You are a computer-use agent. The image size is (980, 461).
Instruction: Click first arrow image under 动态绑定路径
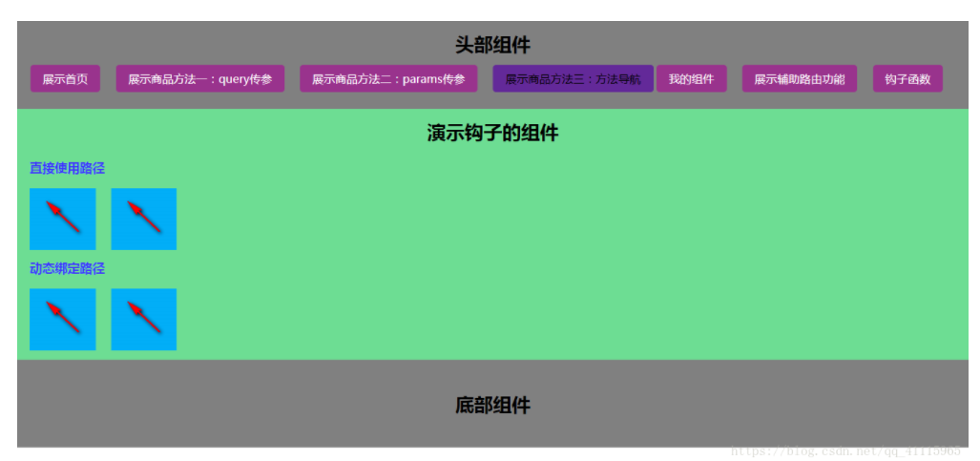click(x=62, y=319)
